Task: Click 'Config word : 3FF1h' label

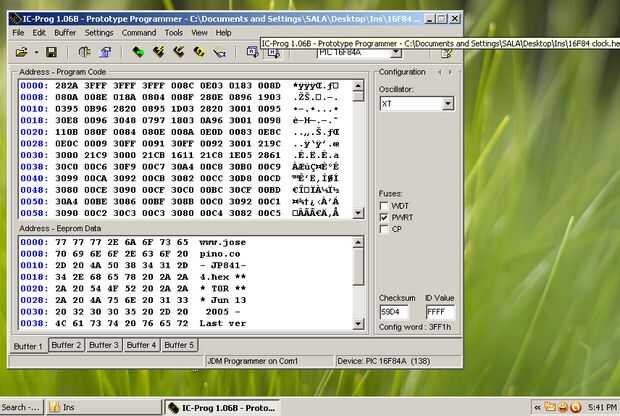Action: tap(415, 327)
